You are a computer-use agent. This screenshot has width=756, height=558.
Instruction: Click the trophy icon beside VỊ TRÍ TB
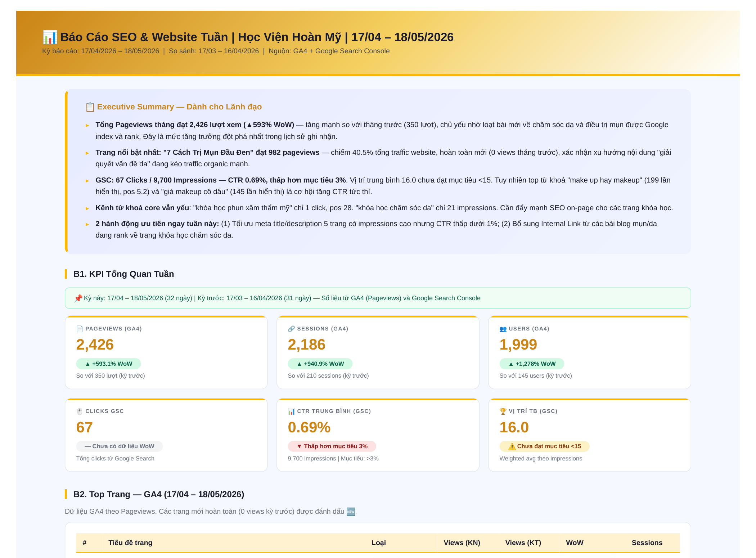click(503, 411)
